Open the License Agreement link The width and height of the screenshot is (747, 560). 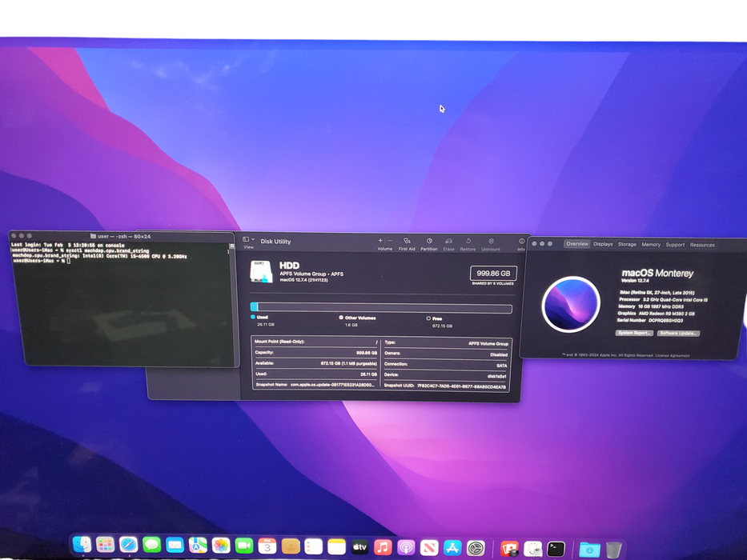coord(673,355)
